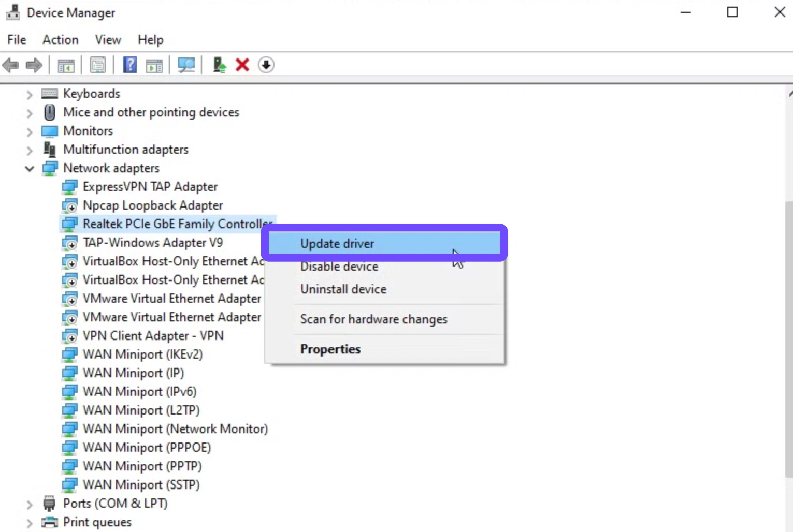The image size is (793, 532).
Task: Click the vertical scrollbar on the right
Action: [788, 336]
